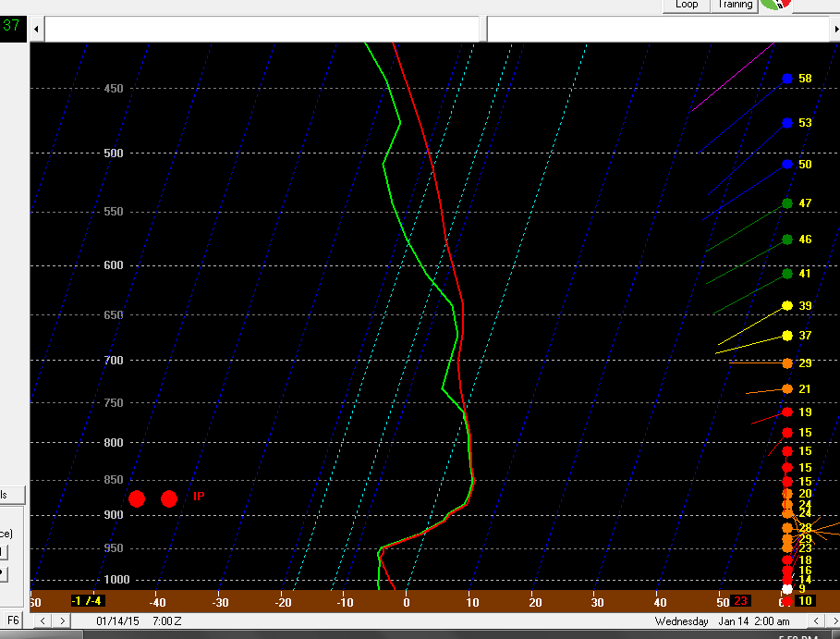The image size is (840, 639).
Task: Click the left arrow beside the green 37 readout
Action: pos(36,29)
